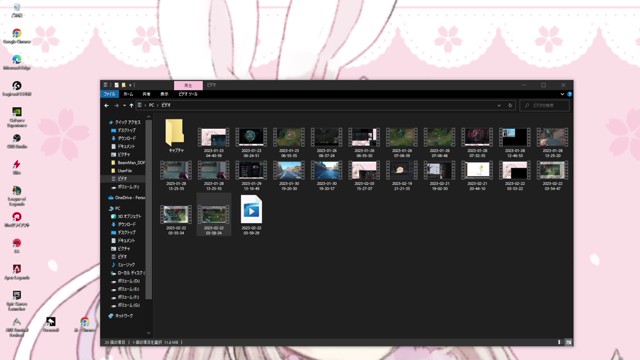The height and width of the screenshot is (360, 640).
Task: Select video 2023-01-29 13-16-49
Action: (251, 176)
